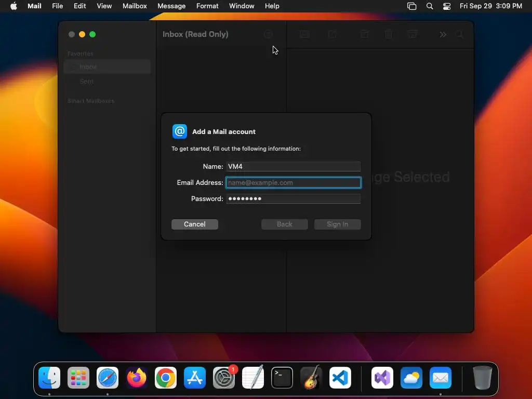Select Inbox in Mail sidebar
The height and width of the screenshot is (399, 532).
coord(107,67)
